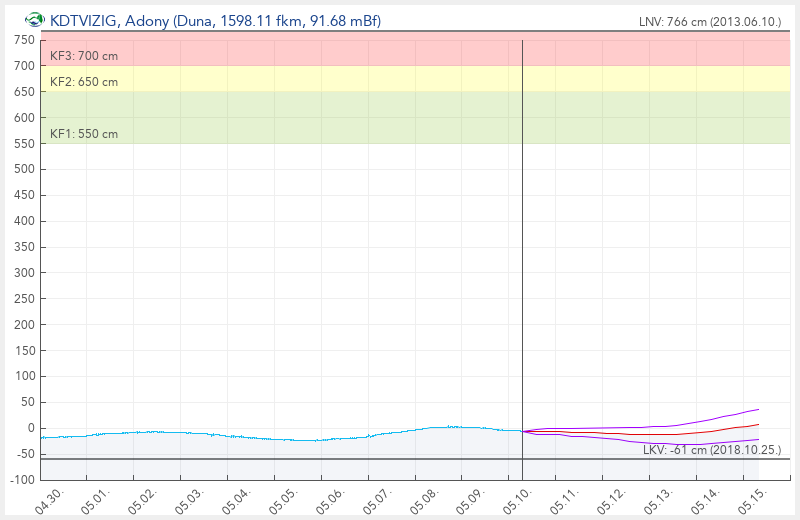800x520 pixels.
Task: Open the KDTVIZIG, Adony station title
Action: [215, 20]
